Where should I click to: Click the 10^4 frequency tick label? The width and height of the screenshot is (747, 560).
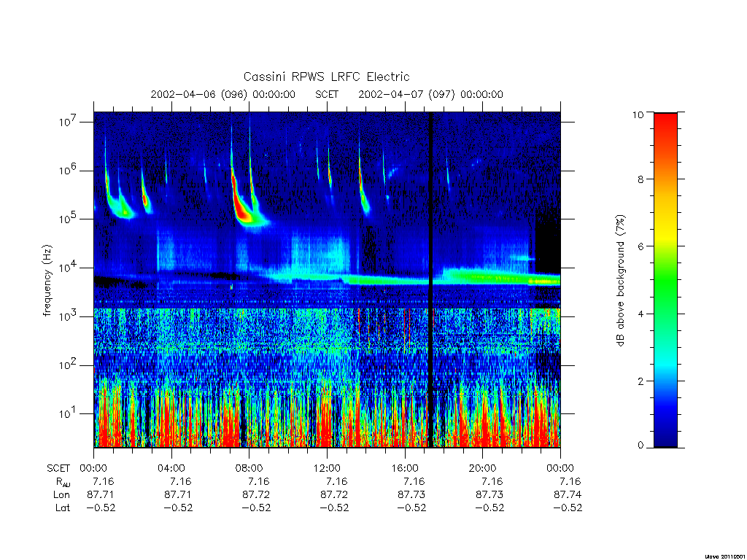tap(68, 268)
